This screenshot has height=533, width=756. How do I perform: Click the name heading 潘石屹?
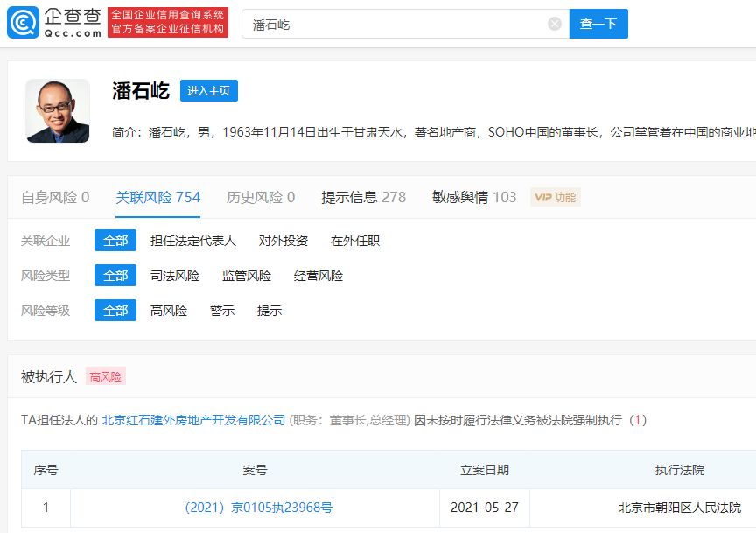pyautogui.click(x=141, y=91)
